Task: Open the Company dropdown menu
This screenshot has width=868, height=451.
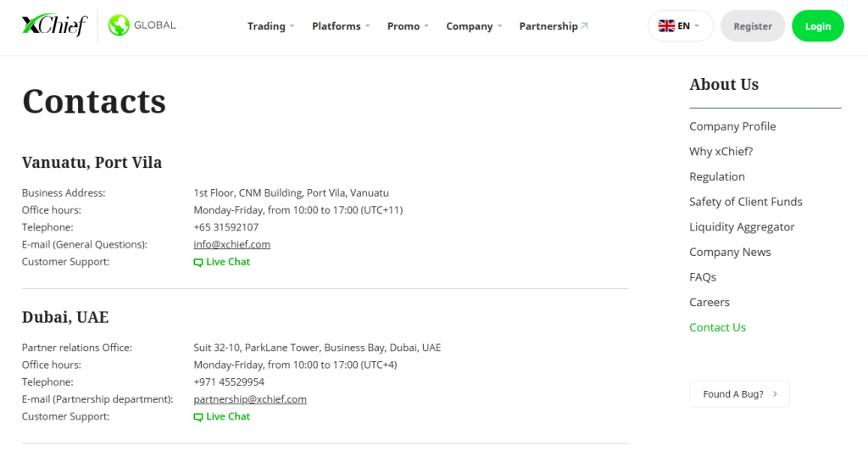Action: tap(474, 26)
